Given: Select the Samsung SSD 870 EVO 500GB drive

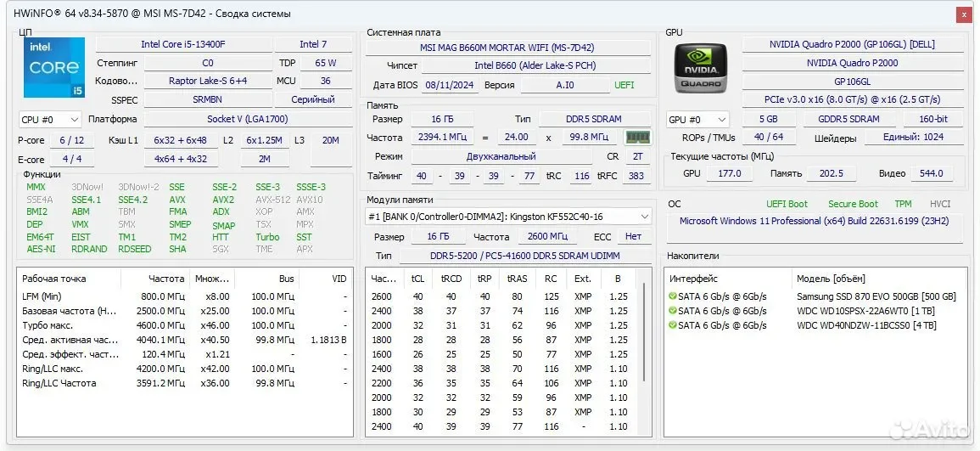Looking at the screenshot, I should click(815, 296).
